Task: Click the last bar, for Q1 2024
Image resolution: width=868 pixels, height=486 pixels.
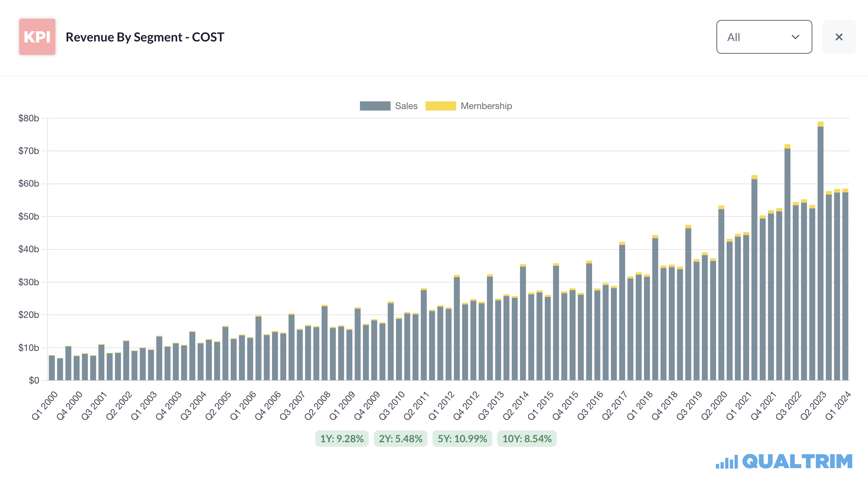Action: [x=845, y=284]
